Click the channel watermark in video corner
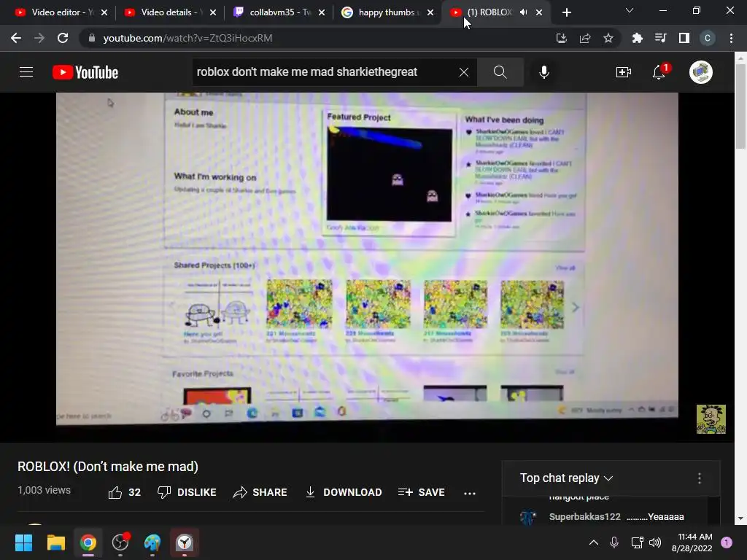Screen dimensions: 747x560 (x=711, y=419)
